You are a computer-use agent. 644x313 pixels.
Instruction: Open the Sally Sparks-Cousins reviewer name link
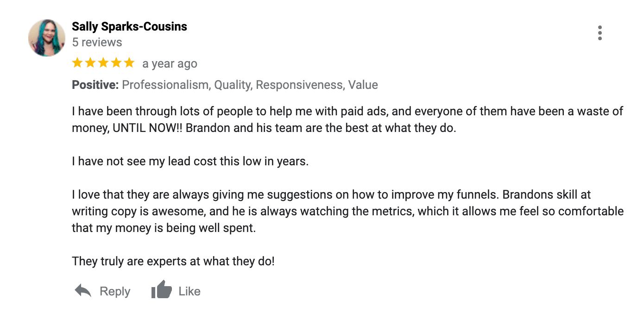[x=129, y=26]
